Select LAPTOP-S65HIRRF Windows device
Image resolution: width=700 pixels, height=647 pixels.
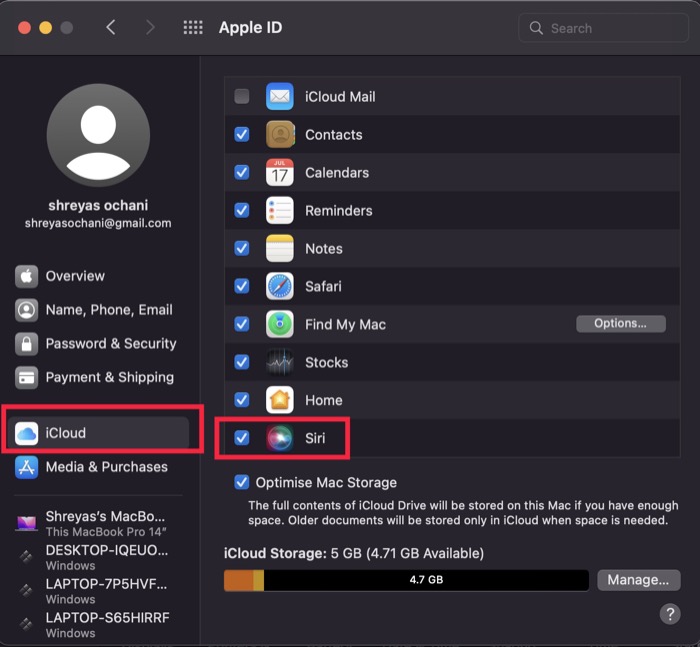coord(99,625)
